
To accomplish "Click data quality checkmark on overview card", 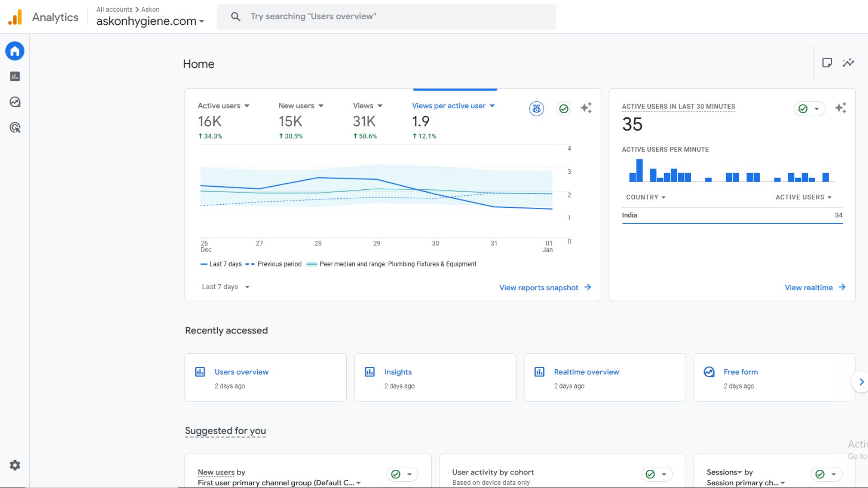I will [563, 108].
